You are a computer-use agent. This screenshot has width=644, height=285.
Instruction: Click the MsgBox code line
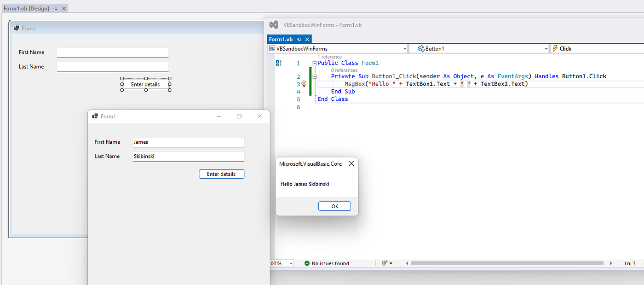(436, 84)
